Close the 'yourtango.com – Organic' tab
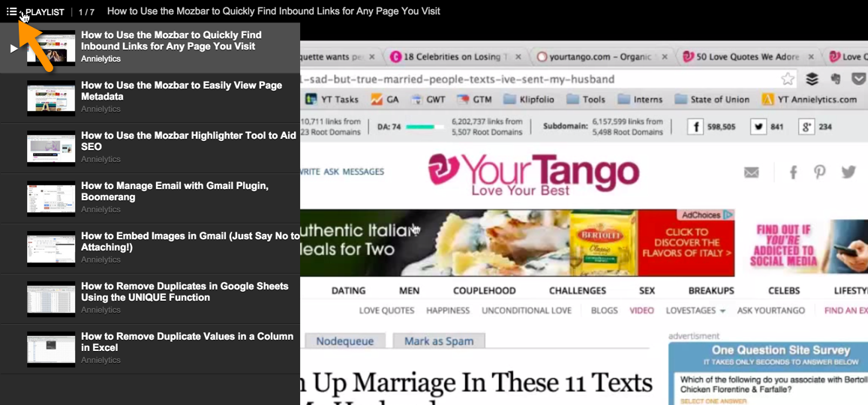 tap(664, 56)
